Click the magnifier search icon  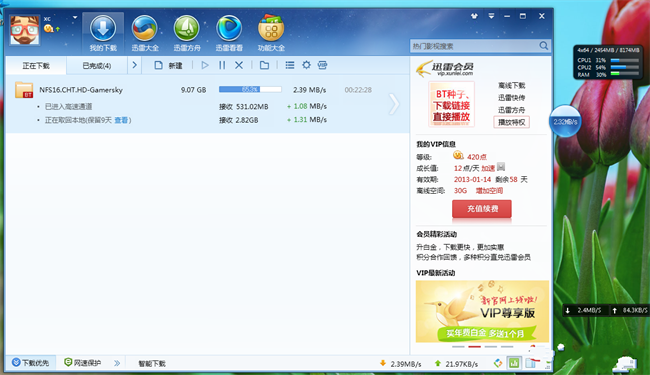544,46
